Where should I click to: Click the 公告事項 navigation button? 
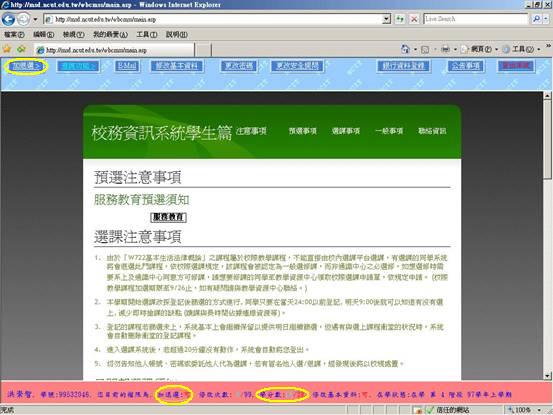(x=466, y=66)
